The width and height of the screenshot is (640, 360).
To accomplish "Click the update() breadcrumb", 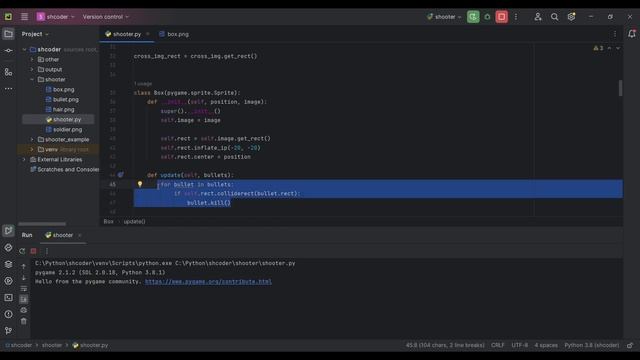I will [134, 222].
